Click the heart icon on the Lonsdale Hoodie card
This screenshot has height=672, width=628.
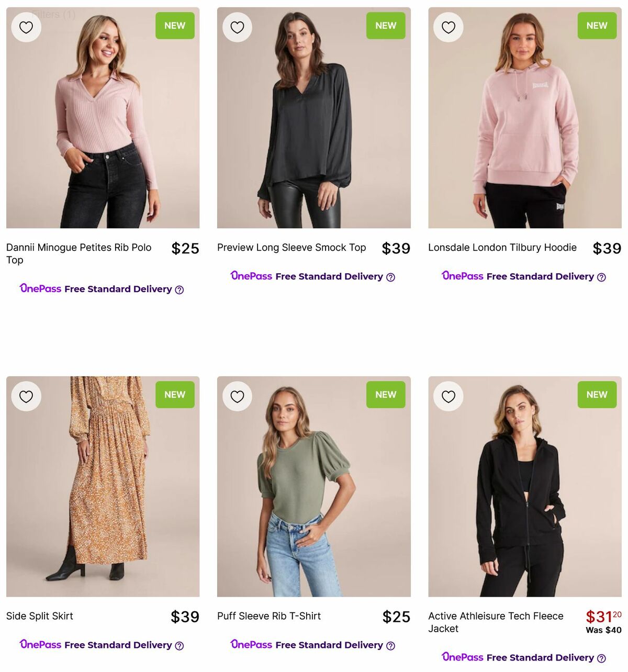click(x=448, y=27)
